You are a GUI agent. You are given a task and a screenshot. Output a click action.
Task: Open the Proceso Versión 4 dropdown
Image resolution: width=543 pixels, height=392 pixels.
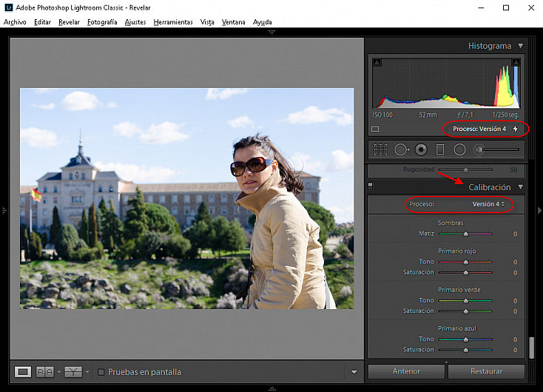click(488, 204)
